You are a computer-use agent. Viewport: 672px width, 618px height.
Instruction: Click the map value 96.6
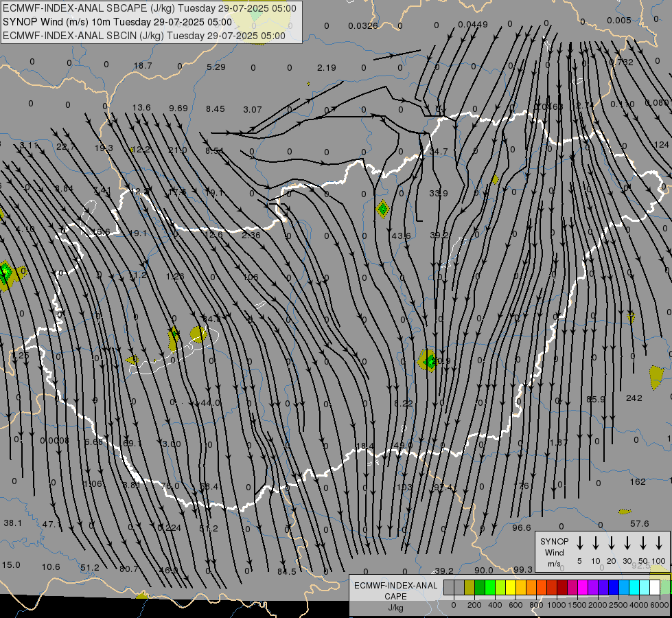coord(522,528)
